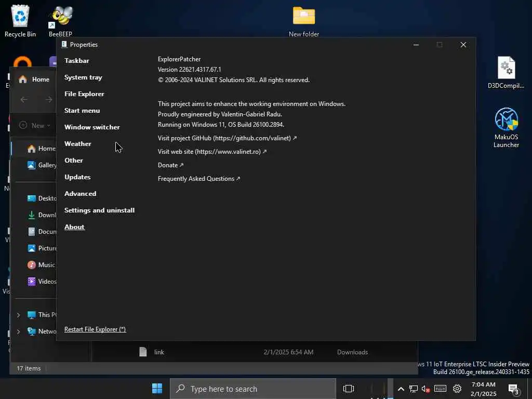Open the Updates section
This screenshot has height=399, width=532.
(x=77, y=177)
